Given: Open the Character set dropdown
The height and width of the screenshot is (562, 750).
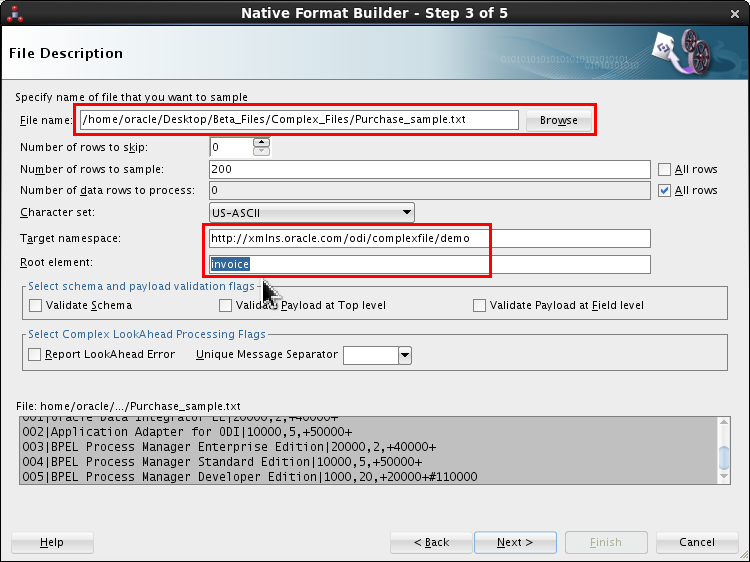Looking at the screenshot, I should (311, 212).
